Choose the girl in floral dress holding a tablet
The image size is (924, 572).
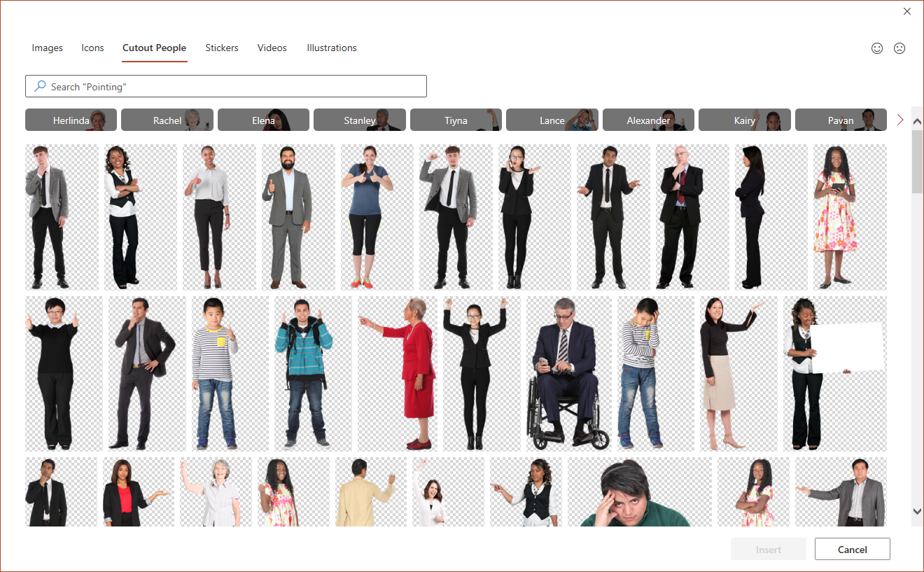click(850, 217)
